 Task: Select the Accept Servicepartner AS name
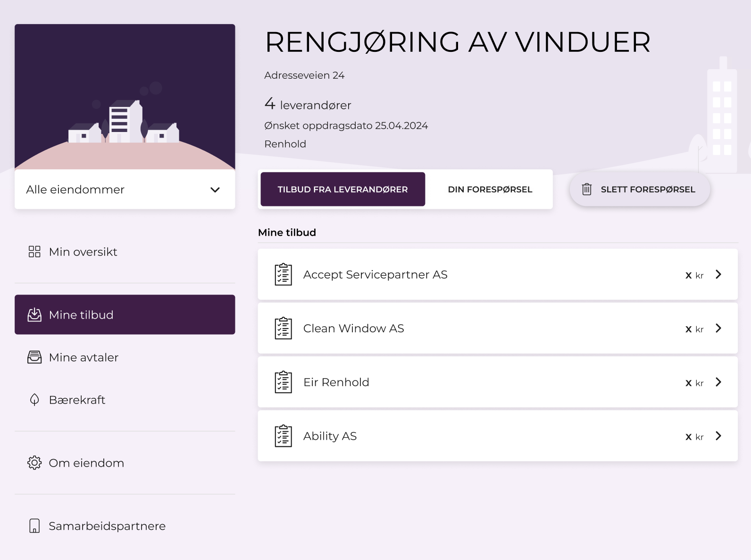coord(375,274)
